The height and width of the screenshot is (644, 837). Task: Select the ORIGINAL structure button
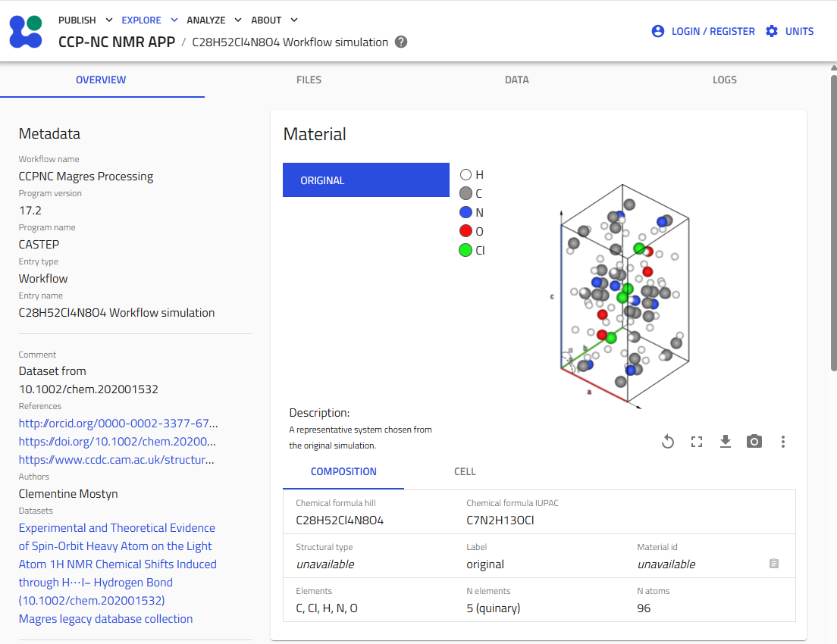click(x=366, y=180)
